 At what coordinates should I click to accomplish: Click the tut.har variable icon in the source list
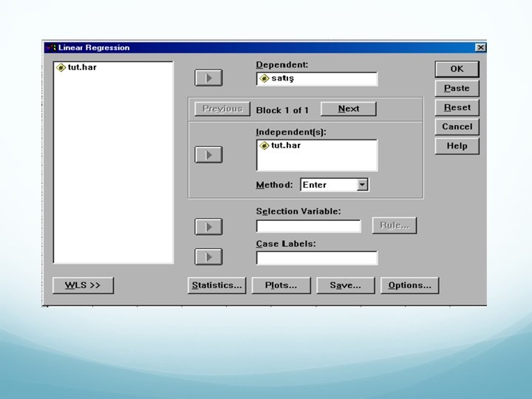[x=61, y=67]
